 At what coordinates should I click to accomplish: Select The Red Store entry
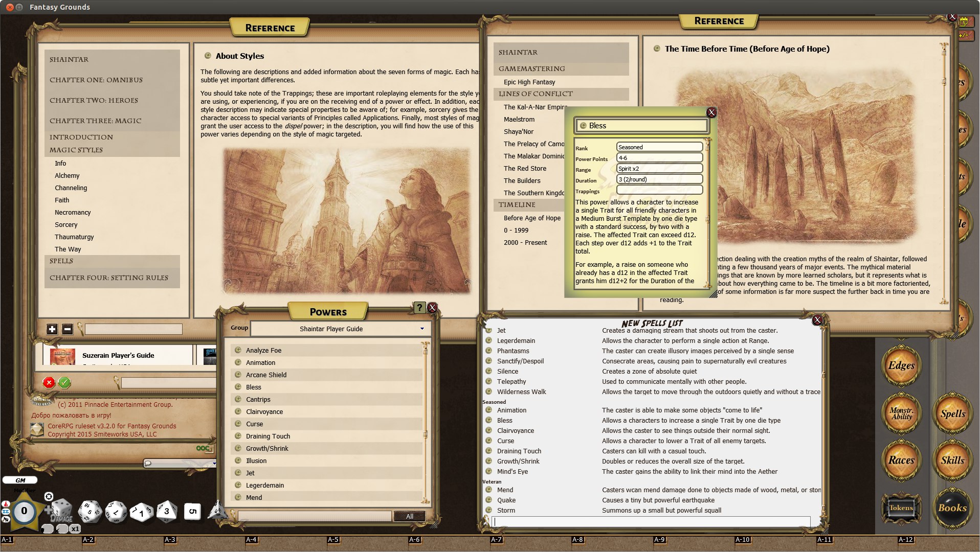tap(525, 168)
